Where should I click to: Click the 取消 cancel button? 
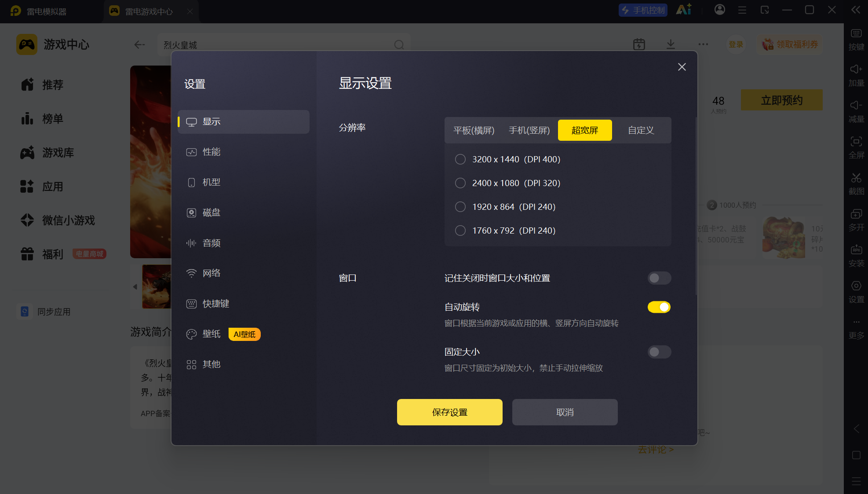click(565, 412)
